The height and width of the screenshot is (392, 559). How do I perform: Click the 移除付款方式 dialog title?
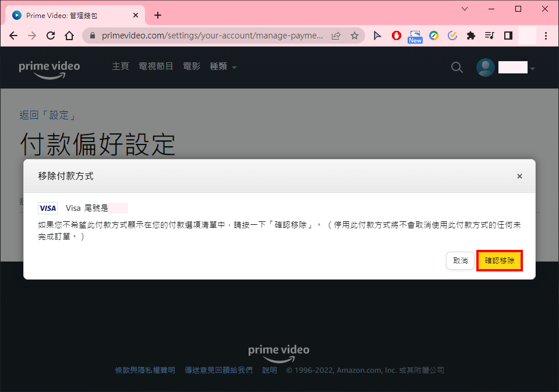pyautogui.click(x=66, y=176)
